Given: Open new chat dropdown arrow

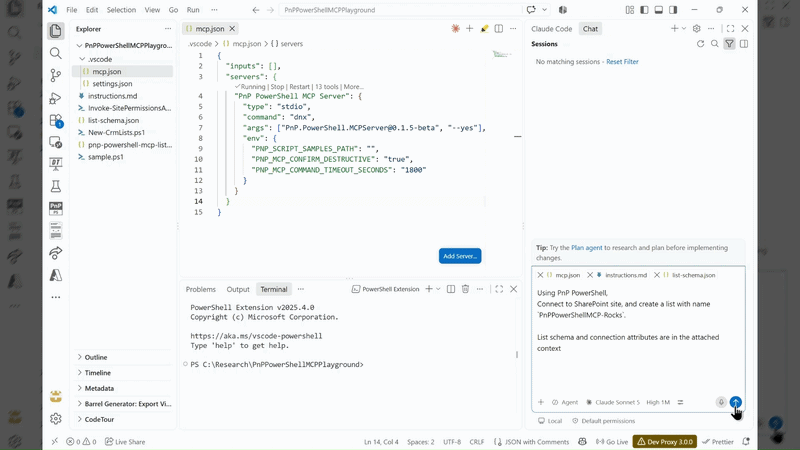Looking at the screenshot, I should pos(684,29).
